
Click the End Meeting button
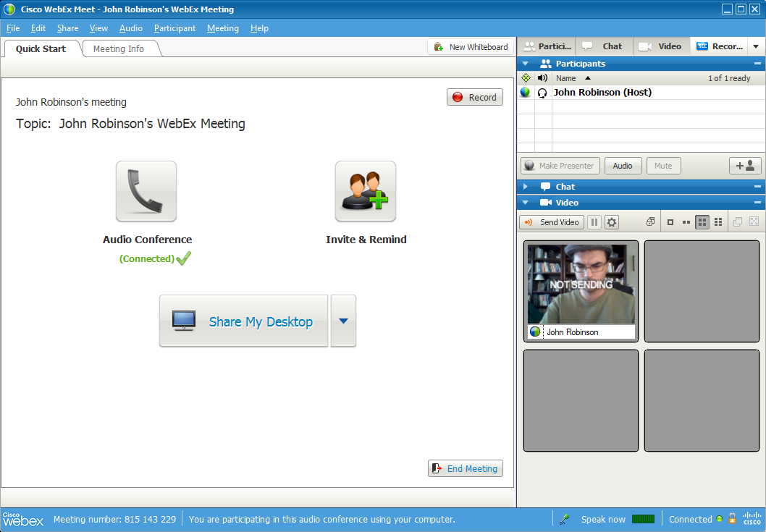[x=465, y=468]
